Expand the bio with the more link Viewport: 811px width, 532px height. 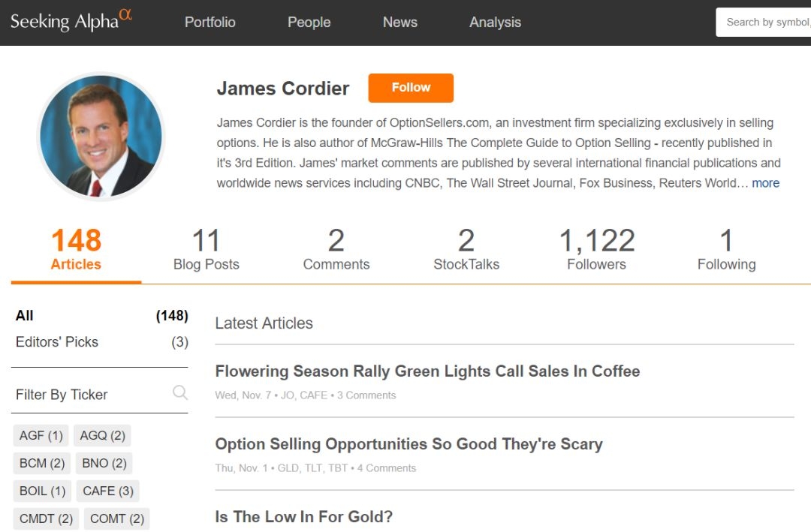click(x=765, y=183)
